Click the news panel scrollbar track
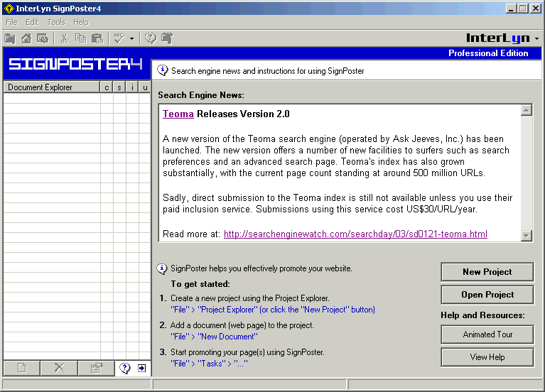Image resolution: width=545 pixels, height=392 pixels. 527,173
